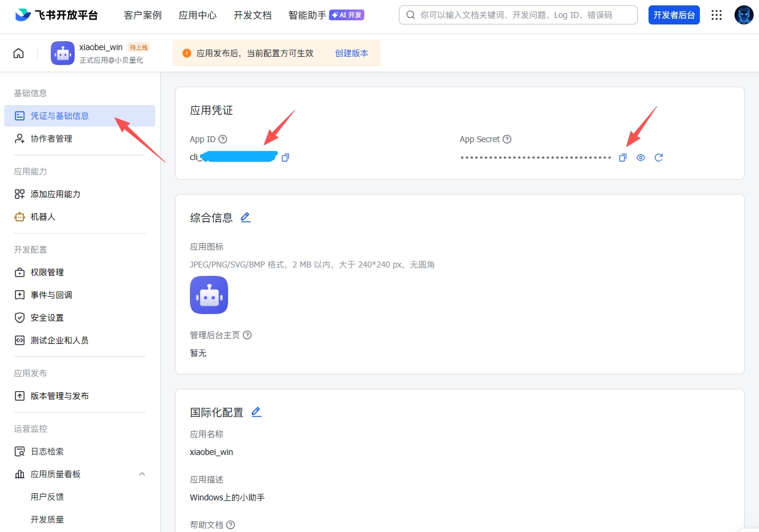Screen dimensions: 759x532
Task: Click the 开发者后台 button
Action: (x=674, y=15)
